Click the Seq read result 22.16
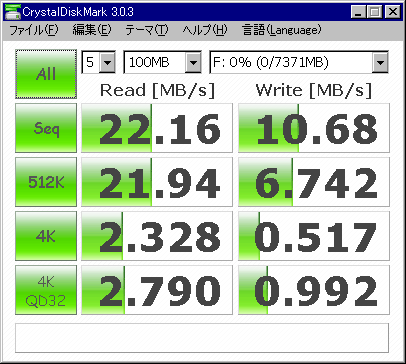 pyautogui.click(x=157, y=128)
